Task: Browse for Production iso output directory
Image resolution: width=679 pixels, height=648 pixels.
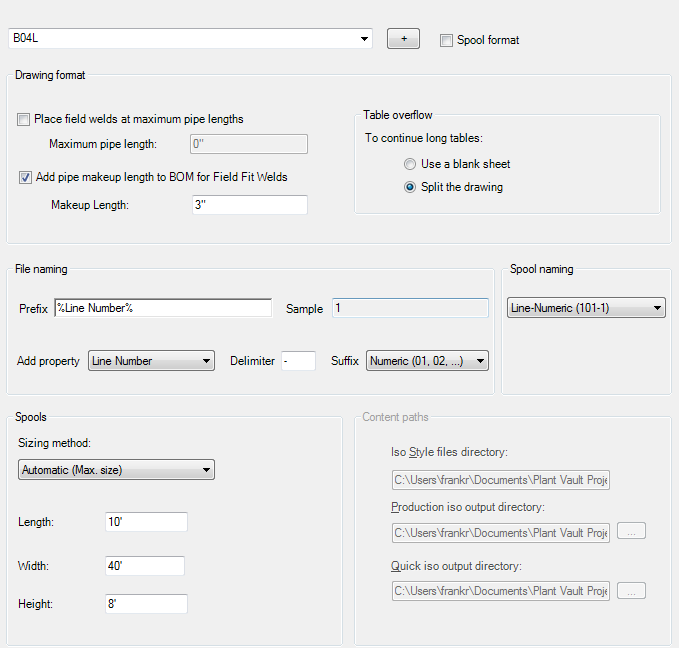Action: [x=631, y=533]
